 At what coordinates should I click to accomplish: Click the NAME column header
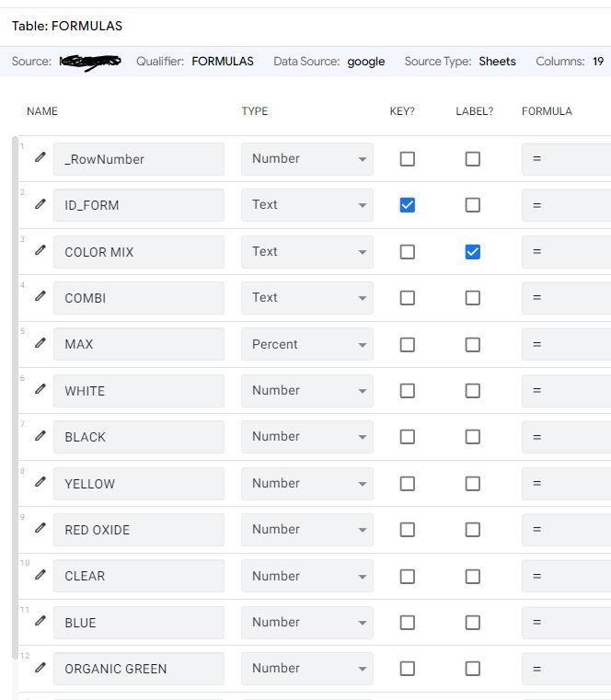42,111
